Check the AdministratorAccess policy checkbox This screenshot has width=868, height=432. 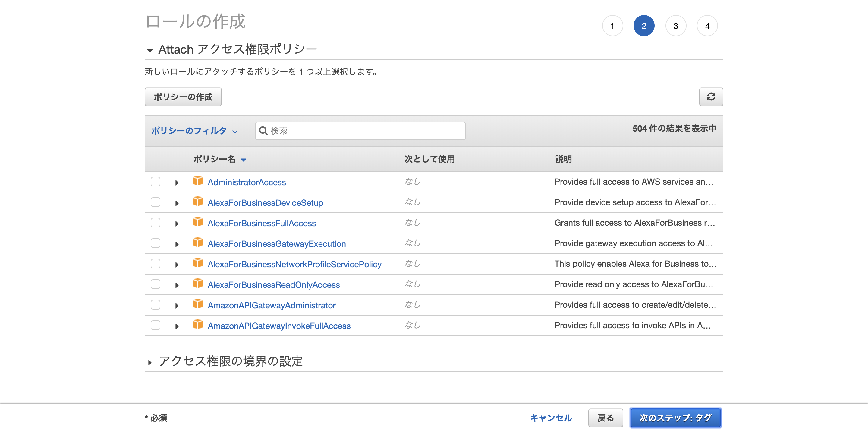coord(155,182)
